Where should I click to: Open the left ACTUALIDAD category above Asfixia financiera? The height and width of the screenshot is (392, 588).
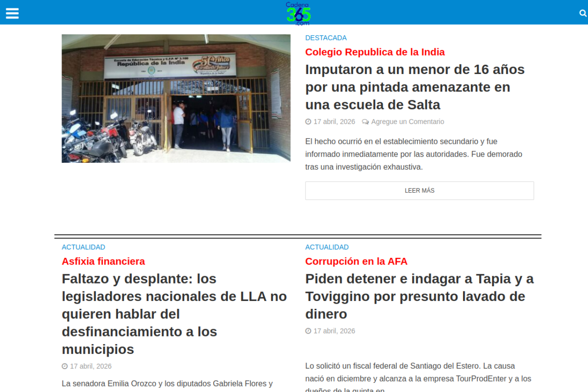point(83,247)
